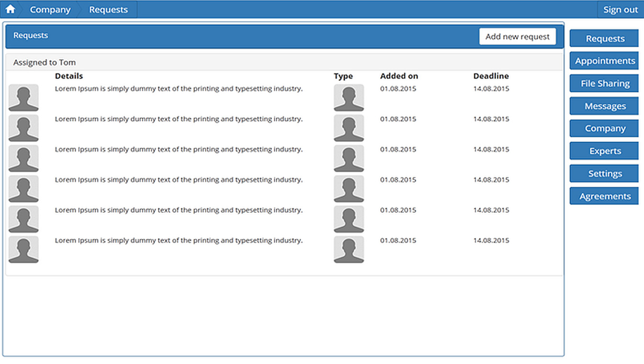Open Appointments from the sidebar
This screenshot has width=644, height=364.
[604, 61]
